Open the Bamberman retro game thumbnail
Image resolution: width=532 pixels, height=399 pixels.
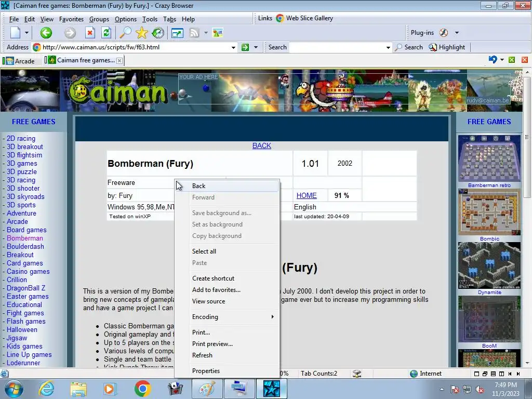click(x=489, y=158)
